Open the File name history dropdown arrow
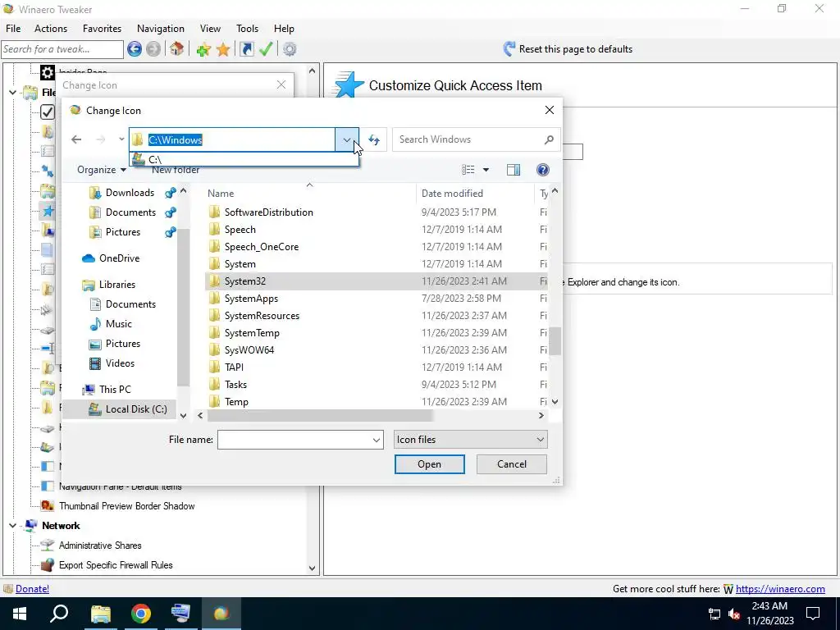This screenshot has height=630, width=840. tap(376, 440)
